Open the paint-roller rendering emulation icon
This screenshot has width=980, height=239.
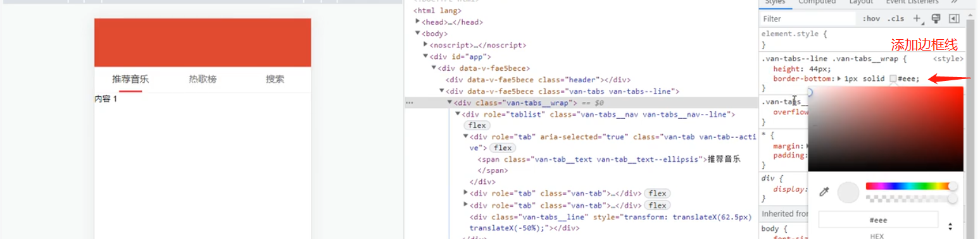(x=936, y=19)
